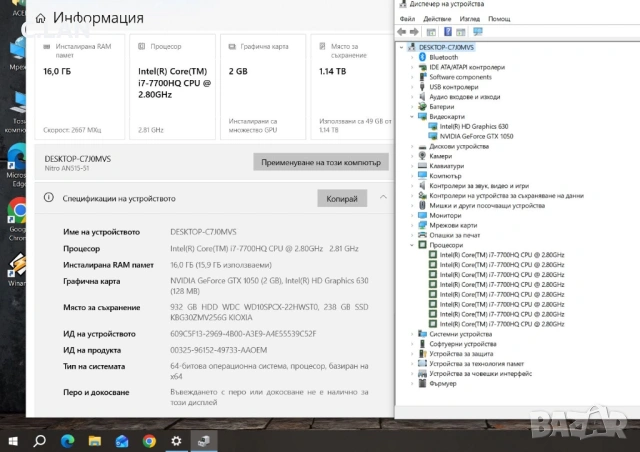Viewport: 640px width, 452px height.
Task: Open Microsoft Edge from the taskbar
Action: [x=67, y=441]
